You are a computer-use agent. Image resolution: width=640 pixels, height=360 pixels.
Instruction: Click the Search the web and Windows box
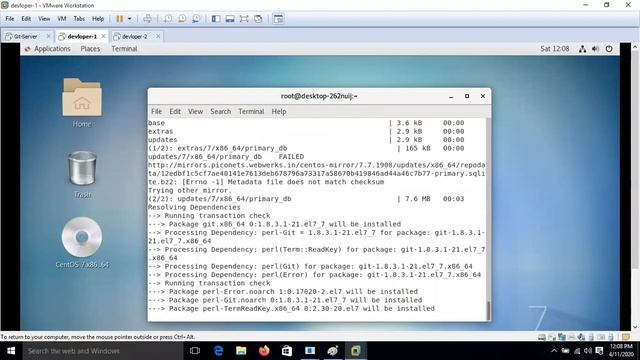[103, 351]
